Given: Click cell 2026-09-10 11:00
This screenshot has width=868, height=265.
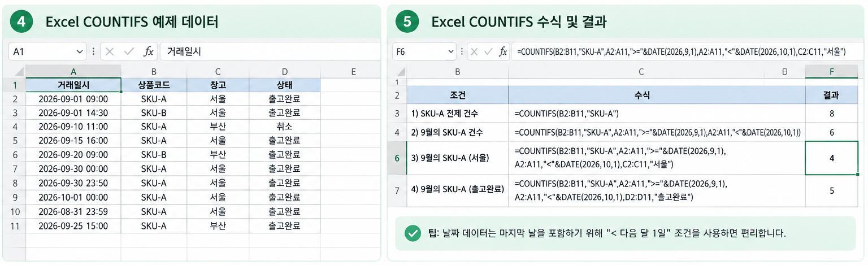Looking at the screenshot, I should 73,127.
